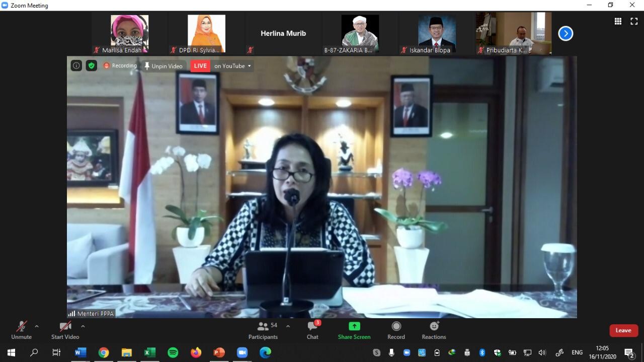Open File Explorer from taskbar
This screenshot has width=644, height=362.
pos(127,352)
